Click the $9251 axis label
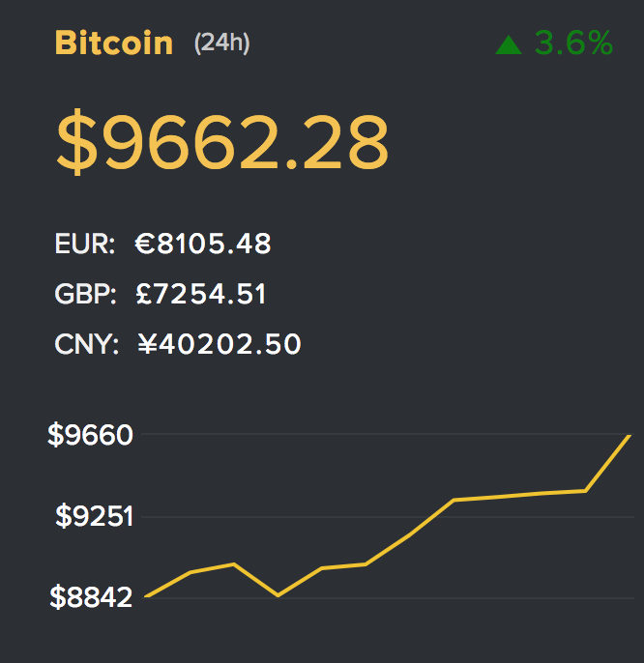The height and width of the screenshot is (663, 644). (x=95, y=516)
